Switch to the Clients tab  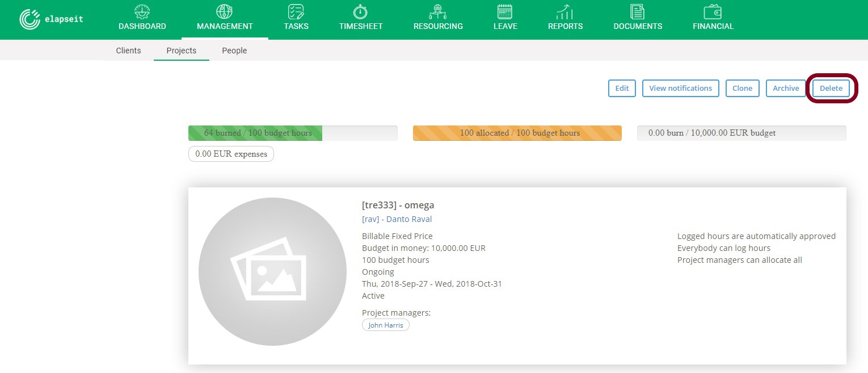coord(128,51)
